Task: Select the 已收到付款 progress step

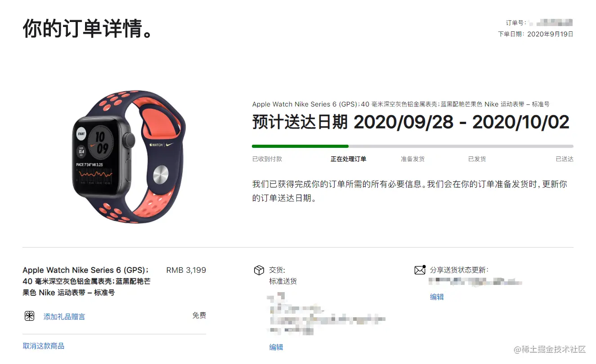Action: [267, 159]
